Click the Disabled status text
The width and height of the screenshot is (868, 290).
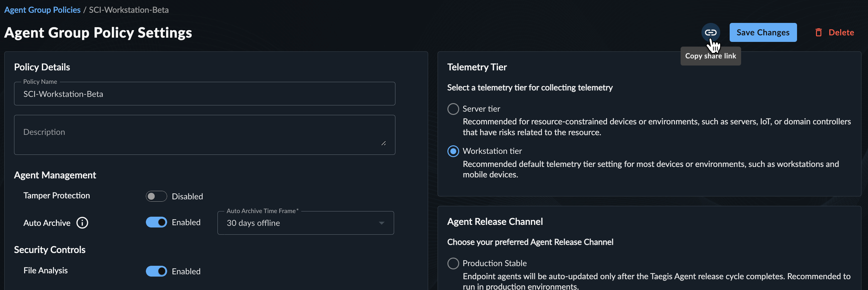pyautogui.click(x=187, y=196)
